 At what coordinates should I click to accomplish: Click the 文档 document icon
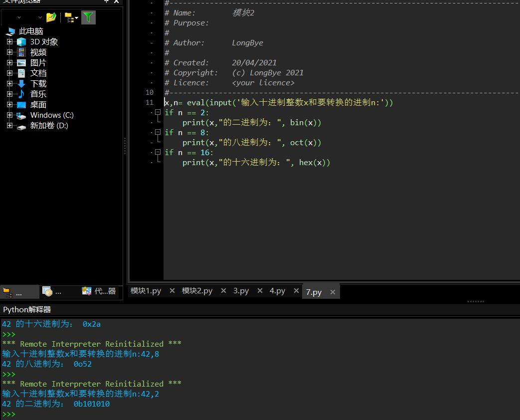click(x=21, y=73)
